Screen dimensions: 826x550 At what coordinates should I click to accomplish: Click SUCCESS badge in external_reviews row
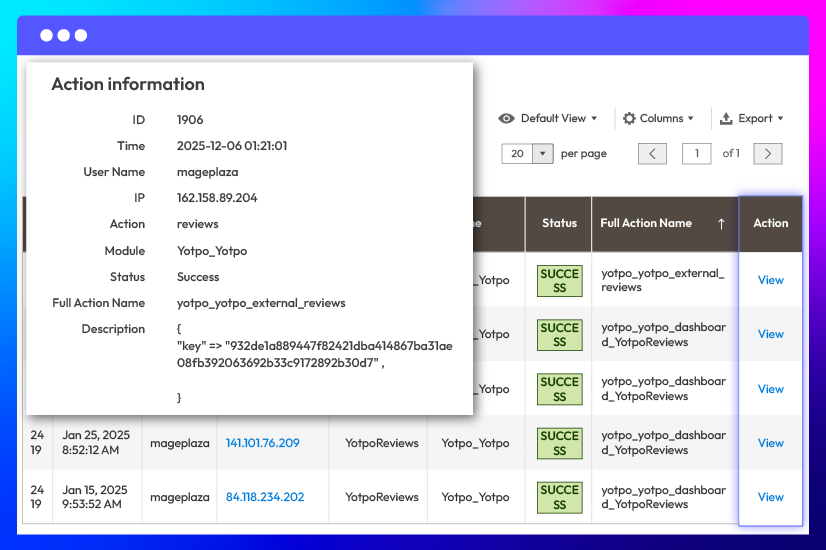pos(559,281)
